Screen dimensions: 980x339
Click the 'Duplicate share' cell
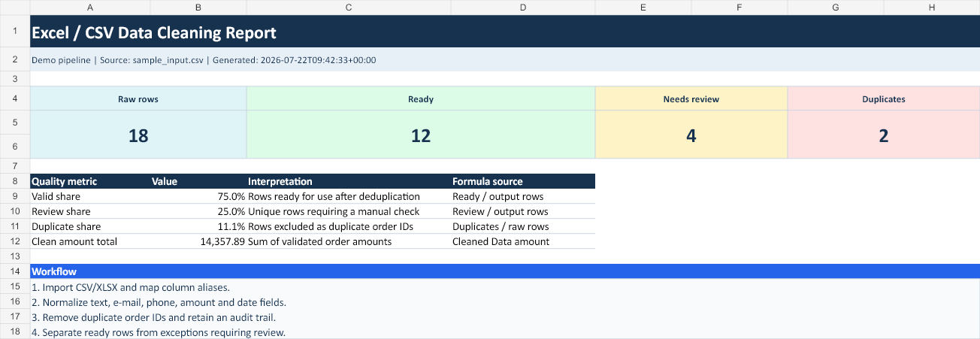tap(90, 226)
